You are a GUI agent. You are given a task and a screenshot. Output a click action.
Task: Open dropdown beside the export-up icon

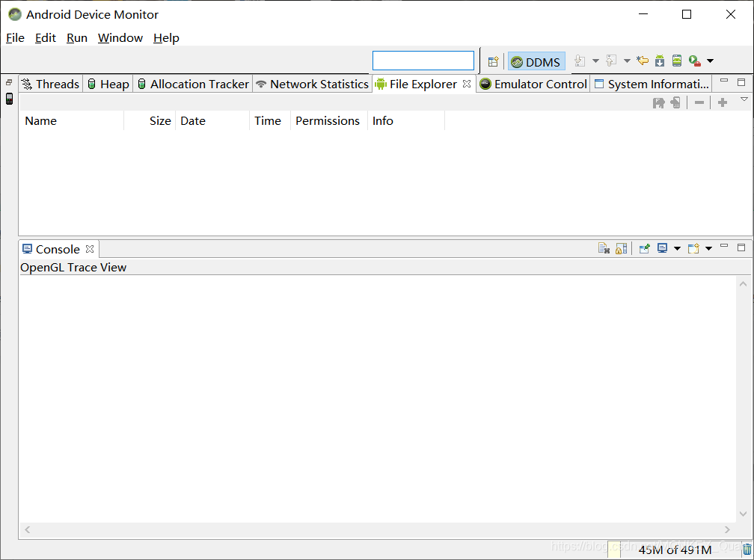tap(627, 61)
